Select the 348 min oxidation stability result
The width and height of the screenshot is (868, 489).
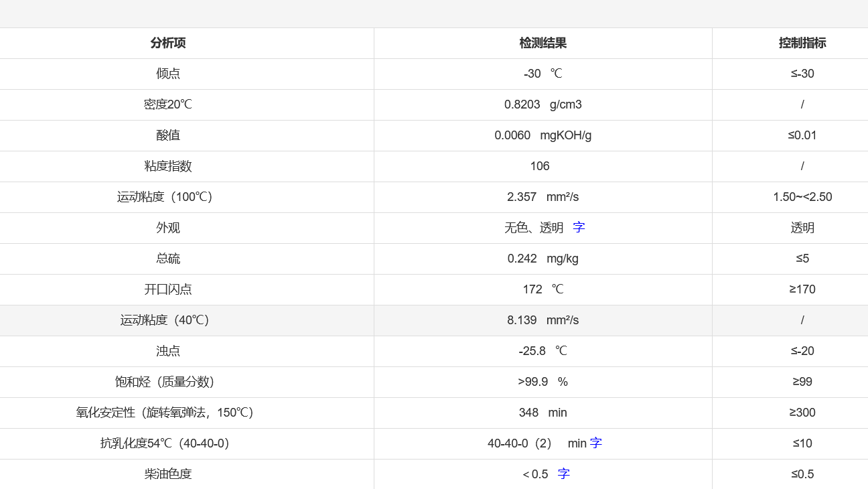tap(542, 413)
